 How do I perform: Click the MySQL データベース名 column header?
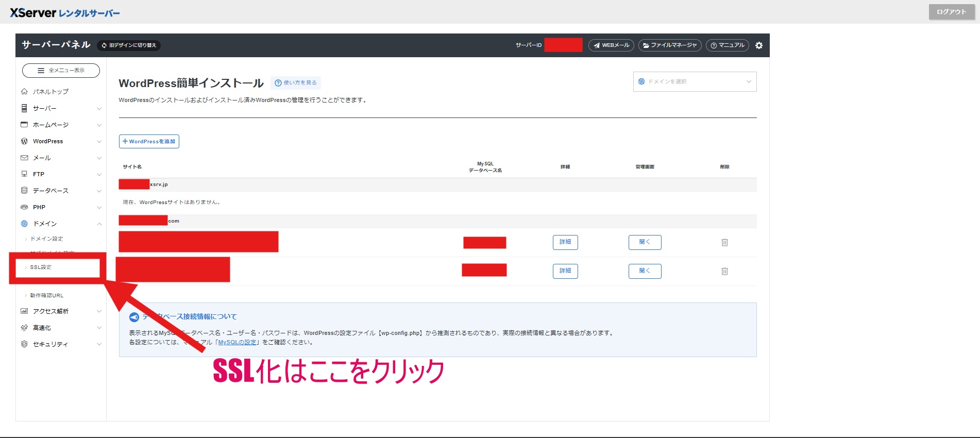tap(485, 167)
